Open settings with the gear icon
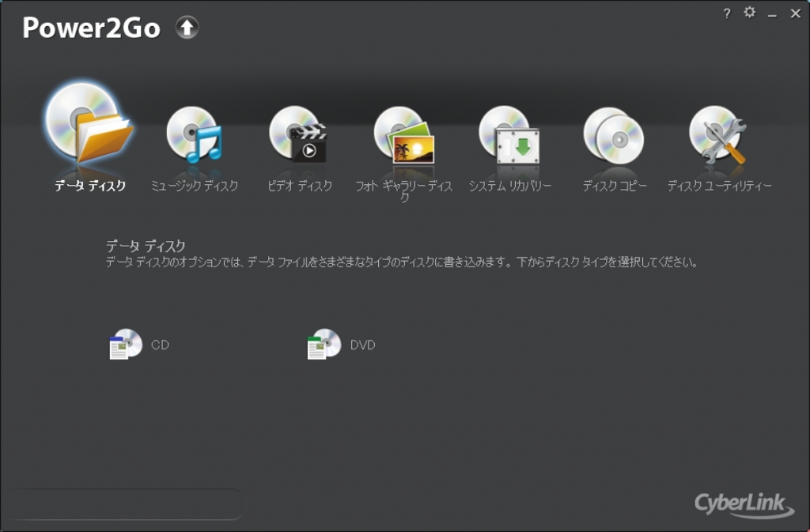Image resolution: width=810 pixels, height=532 pixels. [750, 12]
